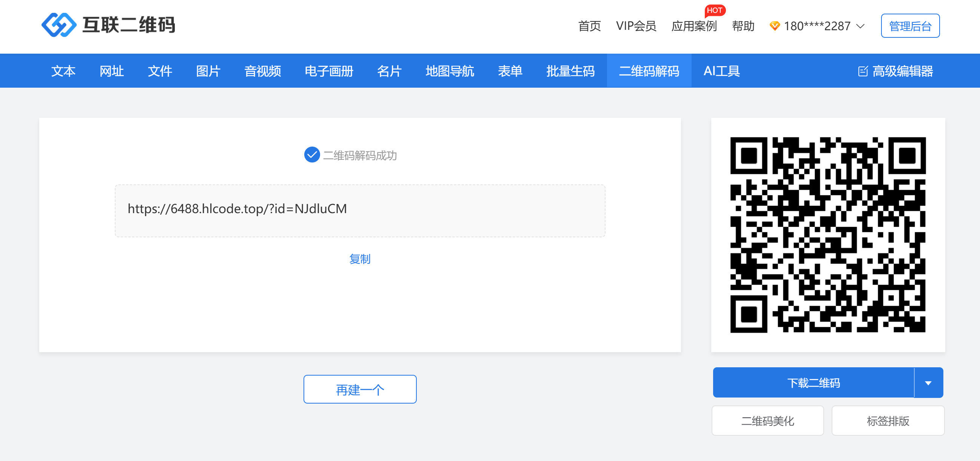Open the 管理后台 button
The image size is (980, 461).
[x=910, y=26]
